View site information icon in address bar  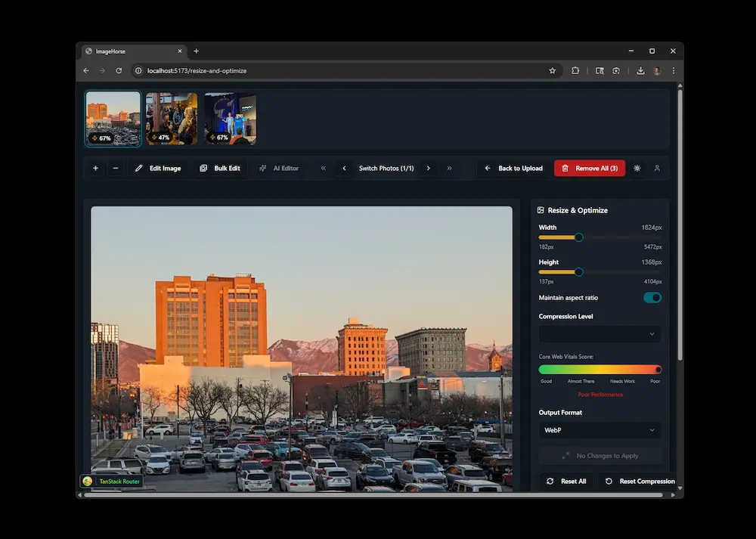pyautogui.click(x=138, y=70)
